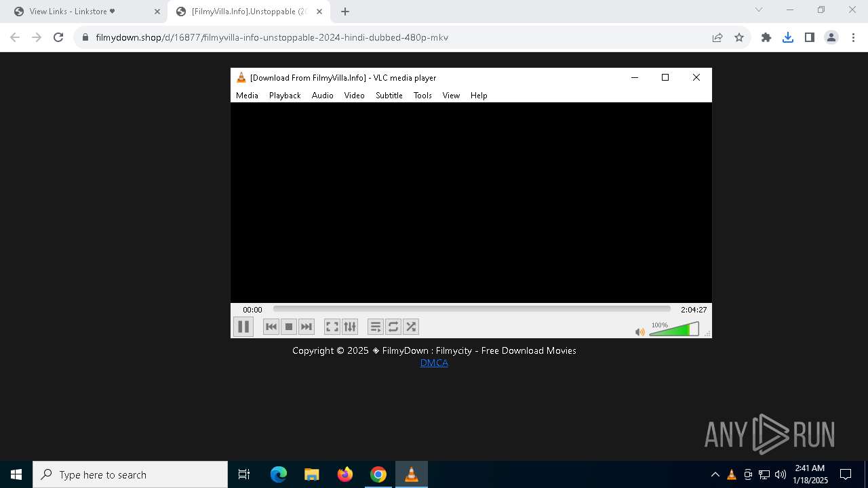868x488 pixels.
Task: Open Chrome extensions puzzle icon
Action: pyautogui.click(x=766, y=37)
